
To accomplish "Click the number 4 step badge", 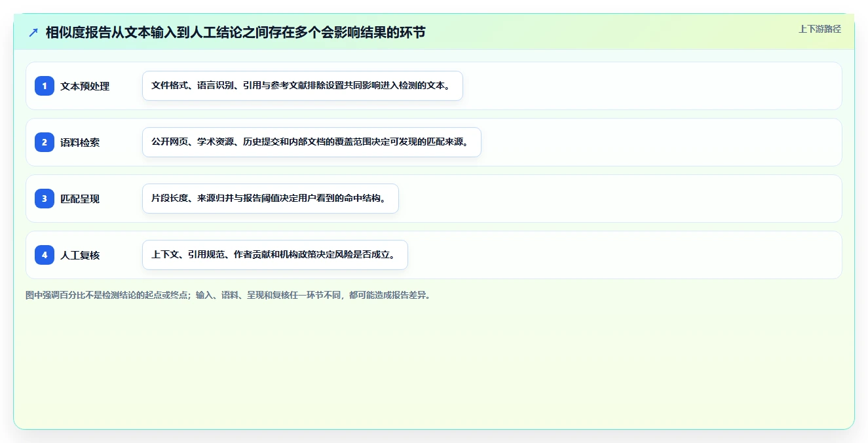I will [45, 255].
